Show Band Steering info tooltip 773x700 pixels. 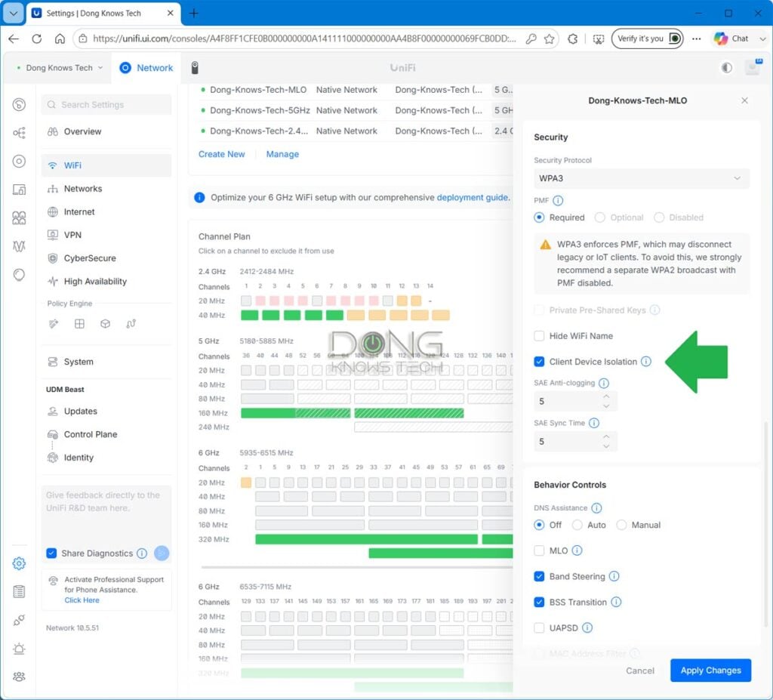[x=614, y=576]
